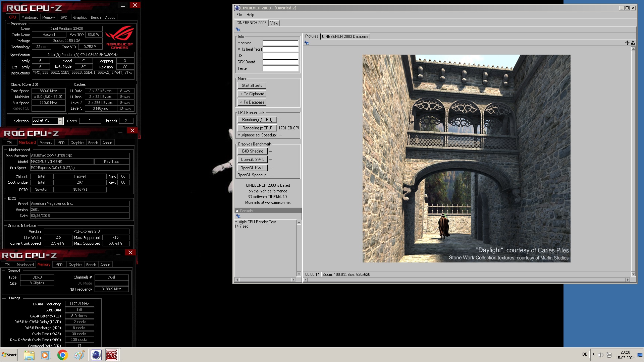Minimize the top ROG CPU-Z window
The image size is (644, 362).
[x=123, y=6]
